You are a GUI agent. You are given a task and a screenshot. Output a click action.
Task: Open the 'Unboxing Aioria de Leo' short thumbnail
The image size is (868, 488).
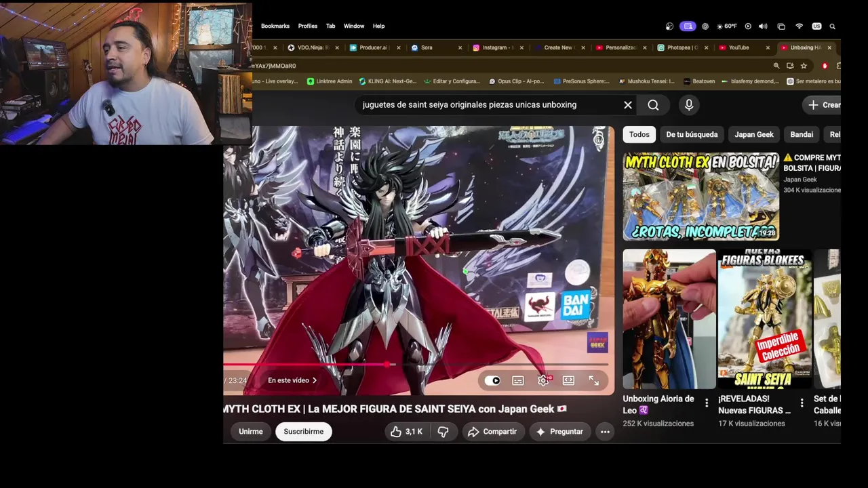click(x=669, y=319)
